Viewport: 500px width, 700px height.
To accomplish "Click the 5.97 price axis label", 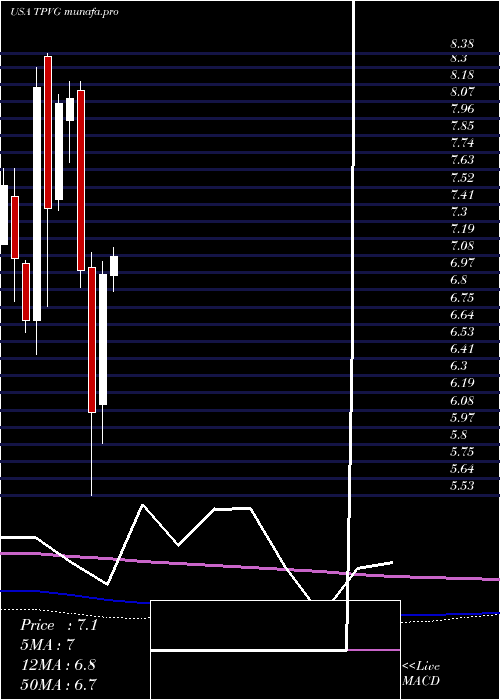I will 462,417.
